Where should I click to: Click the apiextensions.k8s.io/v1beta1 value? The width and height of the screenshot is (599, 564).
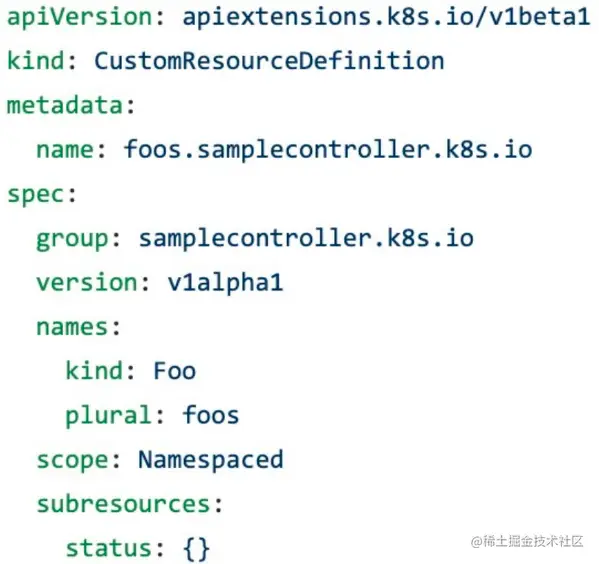[386, 17]
